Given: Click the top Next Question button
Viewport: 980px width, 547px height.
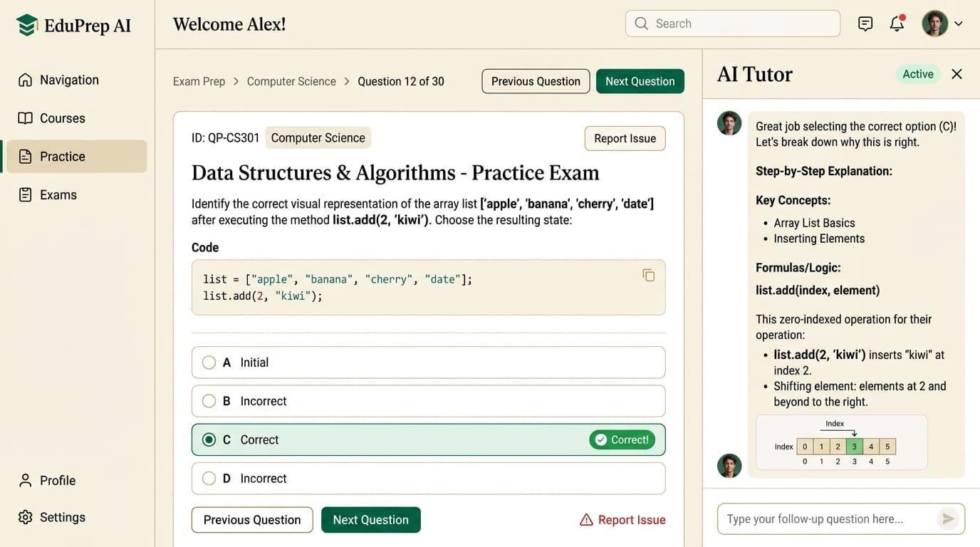Looking at the screenshot, I should point(640,81).
